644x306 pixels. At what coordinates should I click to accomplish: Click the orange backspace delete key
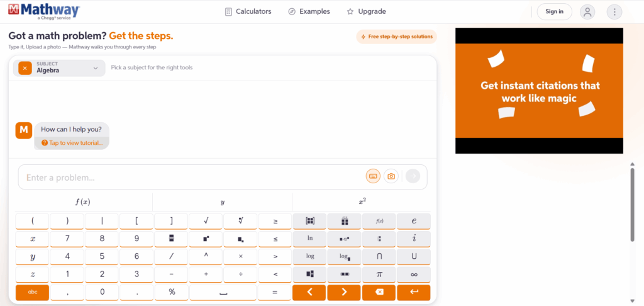[379, 292]
